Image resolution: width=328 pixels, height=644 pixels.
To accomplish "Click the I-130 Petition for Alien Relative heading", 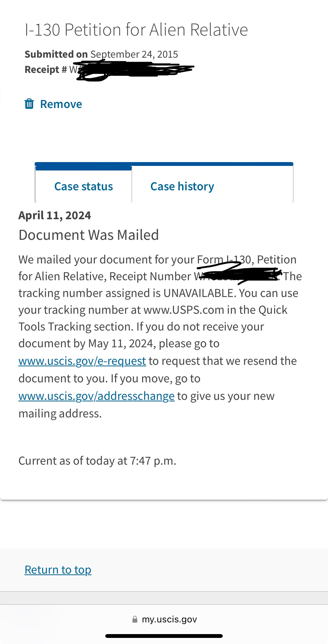I will 136,29.
